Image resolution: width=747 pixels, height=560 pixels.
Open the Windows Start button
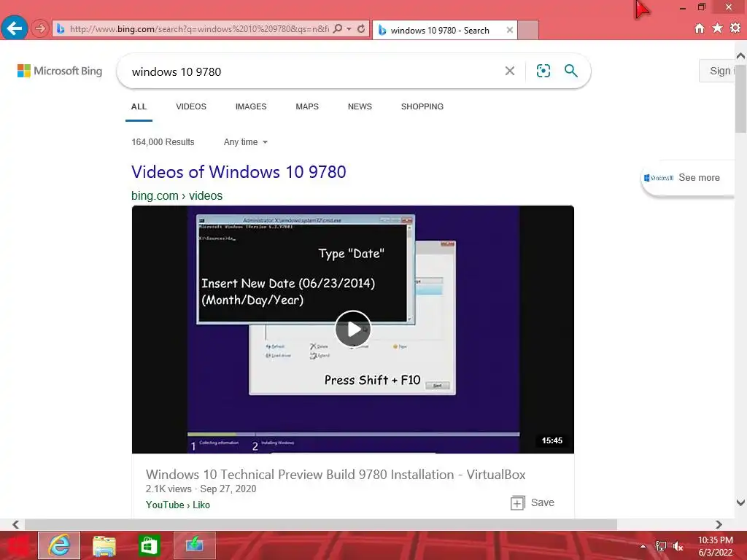18,545
